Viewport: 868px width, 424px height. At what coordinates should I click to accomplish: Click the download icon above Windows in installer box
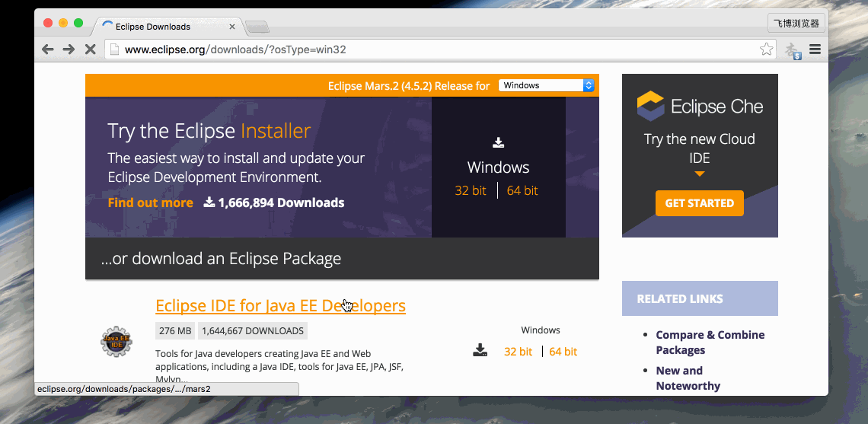point(498,143)
